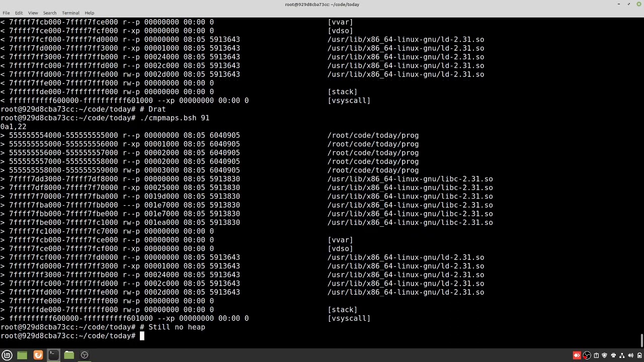Click '[vsyscall]' in the '<' diff block
The image size is (644, 362).
349,101
